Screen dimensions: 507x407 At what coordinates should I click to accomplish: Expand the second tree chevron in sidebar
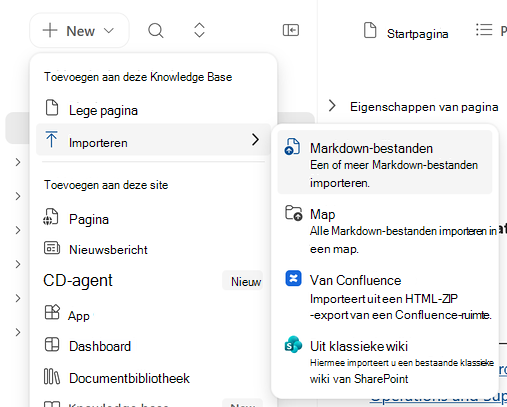(x=18, y=196)
